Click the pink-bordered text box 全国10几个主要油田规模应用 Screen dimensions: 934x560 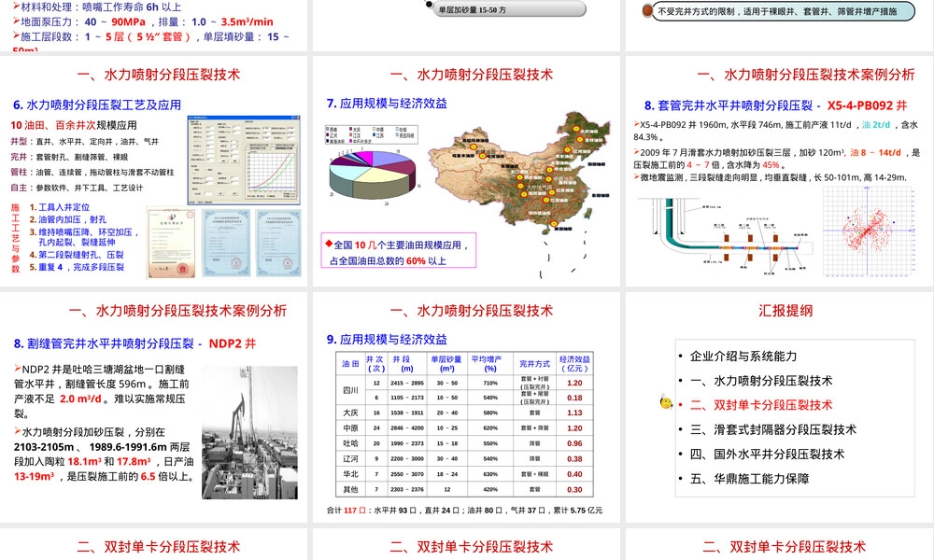[398, 250]
